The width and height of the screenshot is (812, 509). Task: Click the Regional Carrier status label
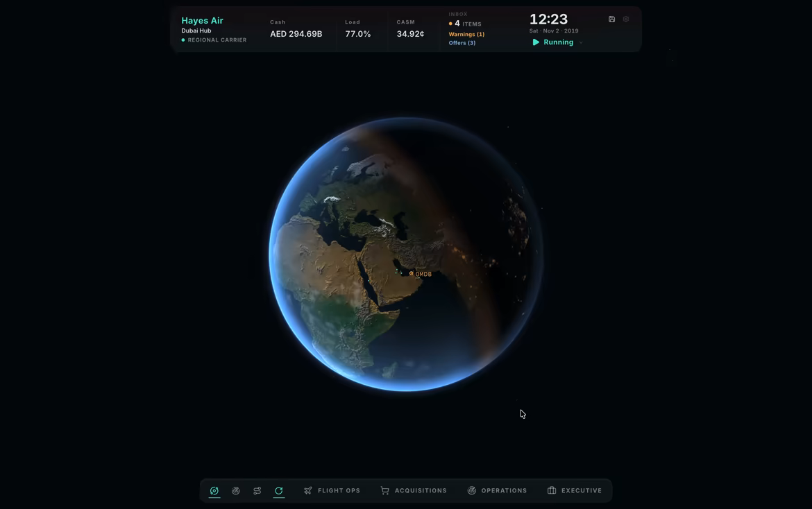(x=214, y=40)
